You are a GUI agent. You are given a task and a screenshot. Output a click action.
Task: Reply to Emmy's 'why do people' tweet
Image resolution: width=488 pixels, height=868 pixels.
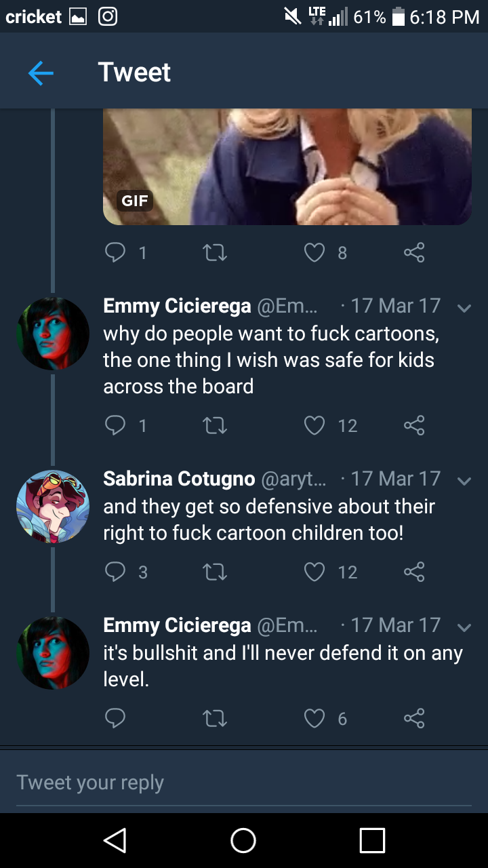(x=115, y=425)
